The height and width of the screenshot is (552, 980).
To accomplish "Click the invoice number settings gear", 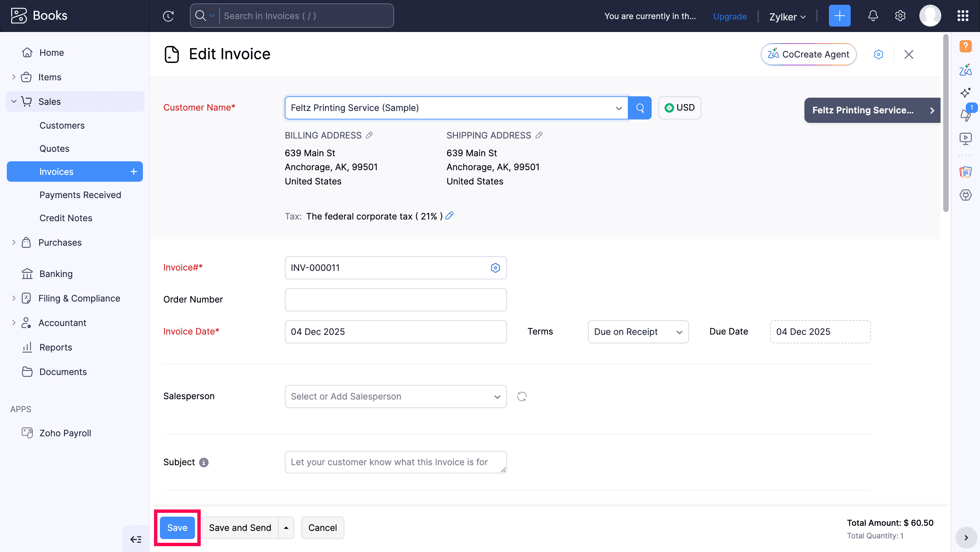I will [x=495, y=268].
